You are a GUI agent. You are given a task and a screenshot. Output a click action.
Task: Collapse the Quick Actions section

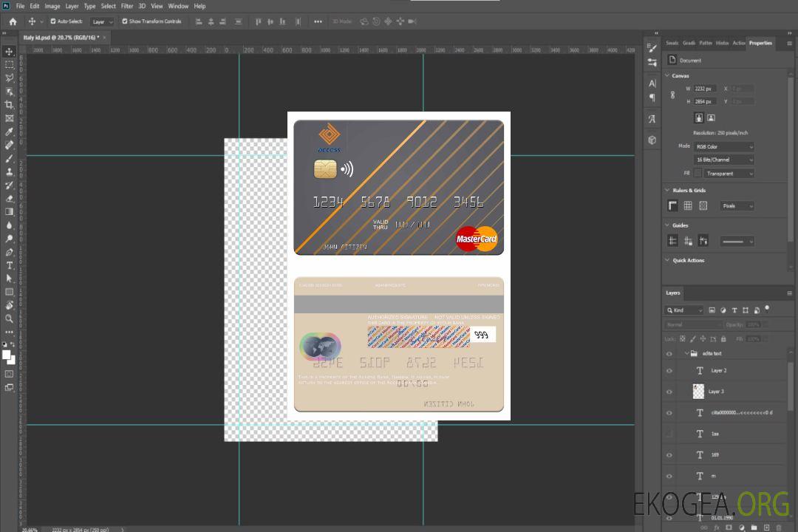[x=667, y=260]
